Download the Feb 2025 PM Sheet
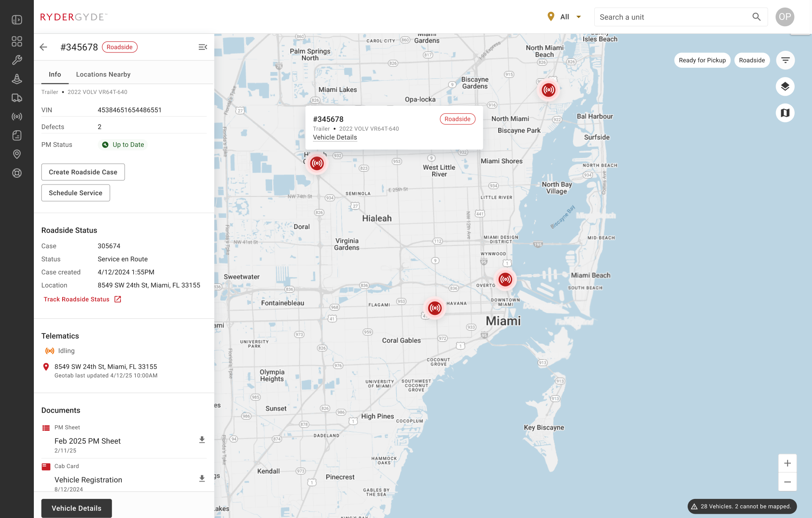Screen dimensions: 812x518 [x=202, y=440]
